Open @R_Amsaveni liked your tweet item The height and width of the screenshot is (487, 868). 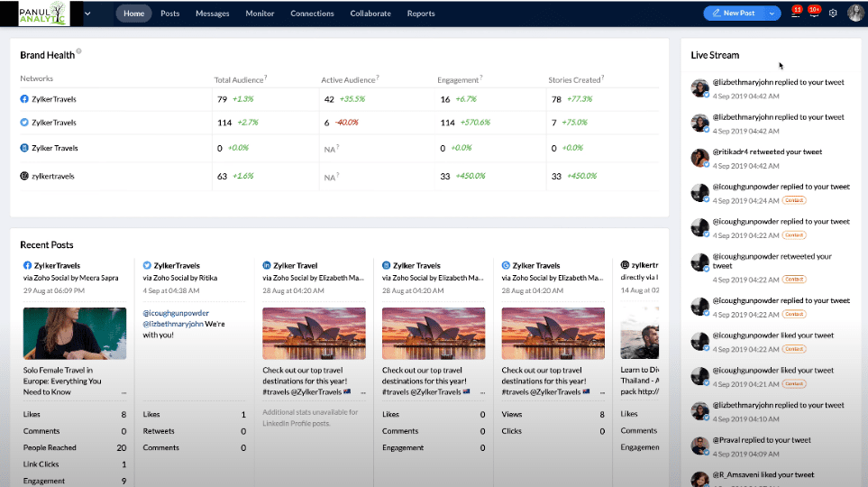[x=763, y=474]
